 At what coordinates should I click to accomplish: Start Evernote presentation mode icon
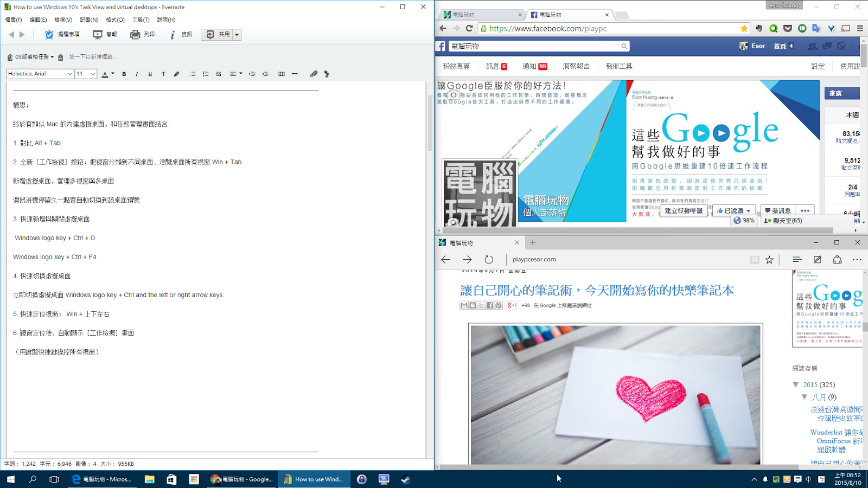pos(98,35)
